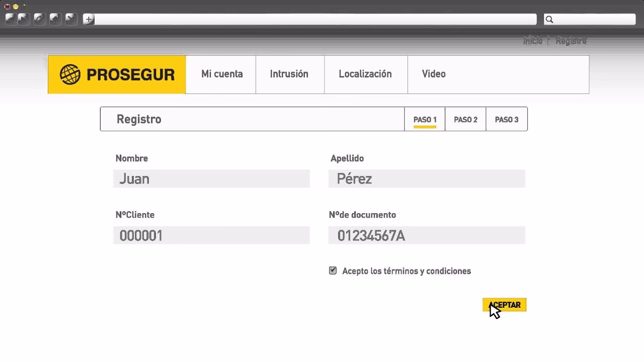Switch to the Video tab
644x362 pixels.
[434, 74]
